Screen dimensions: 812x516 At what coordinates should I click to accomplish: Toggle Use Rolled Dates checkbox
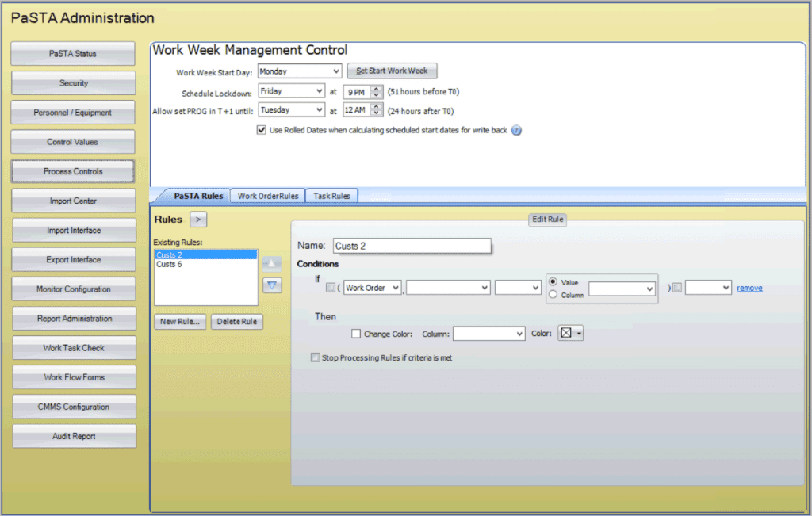[x=262, y=130]
